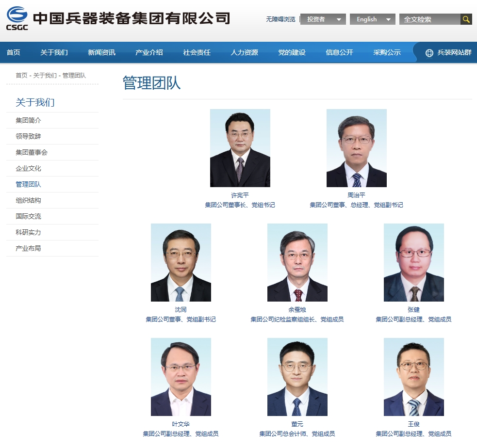
Task: Click the CSGC logo in the header
Action: pyautogui.click(x=17, y=18)
